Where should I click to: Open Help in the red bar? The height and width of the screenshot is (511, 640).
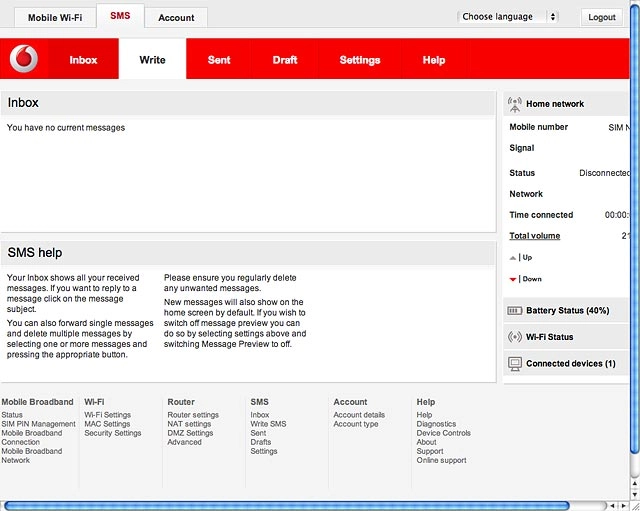[433, 60]
